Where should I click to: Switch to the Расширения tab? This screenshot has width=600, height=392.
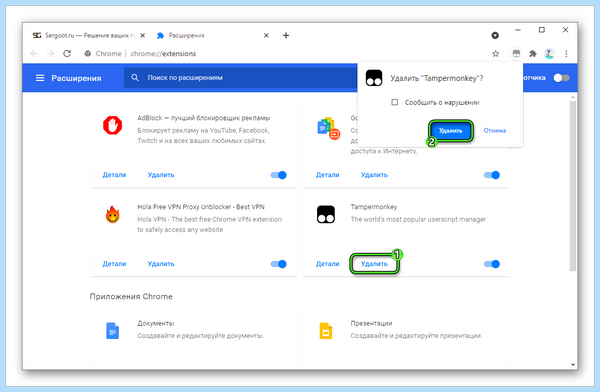pyautogui.click(x=212, y=36)
